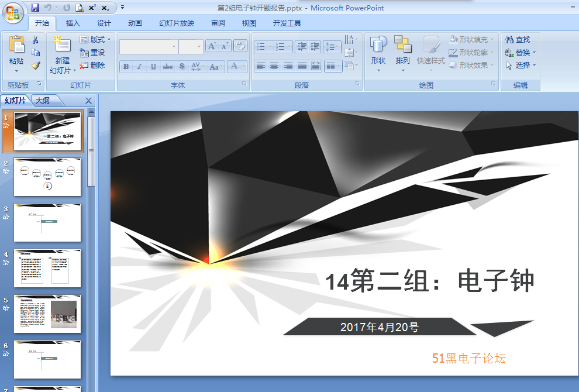Viewport: 579px width, 392px height.
Task: Customize Quick Access Toolbar dropdown arrow
Action: 123,8
